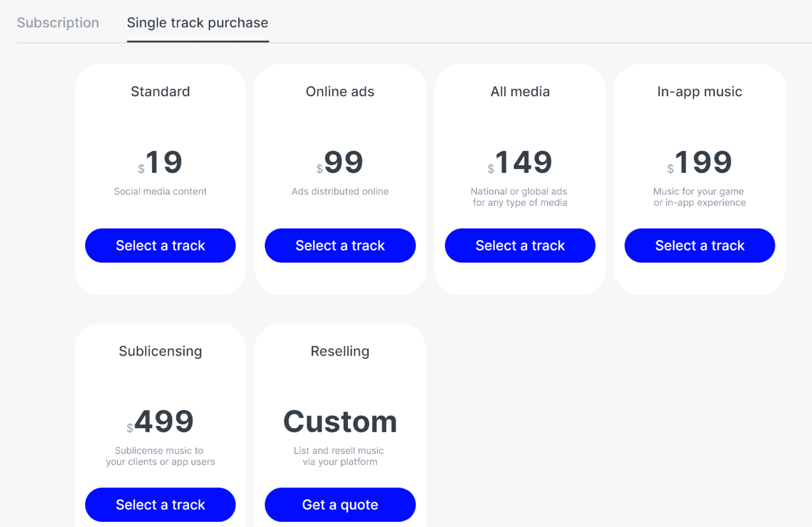The height and width of the screenshot is (527, 812).
Task: Click the Standard plan card
Action: pyautogui.click(x=160, y=132)
